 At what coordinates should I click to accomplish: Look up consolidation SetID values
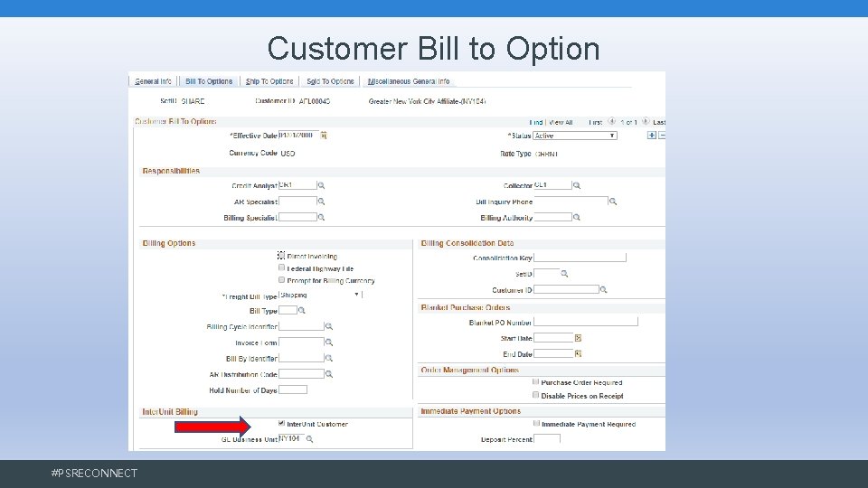pos(564,273)
